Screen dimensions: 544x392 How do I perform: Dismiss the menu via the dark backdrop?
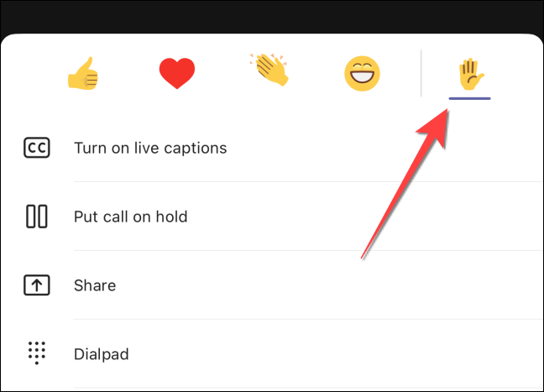(x=272, y=16)
